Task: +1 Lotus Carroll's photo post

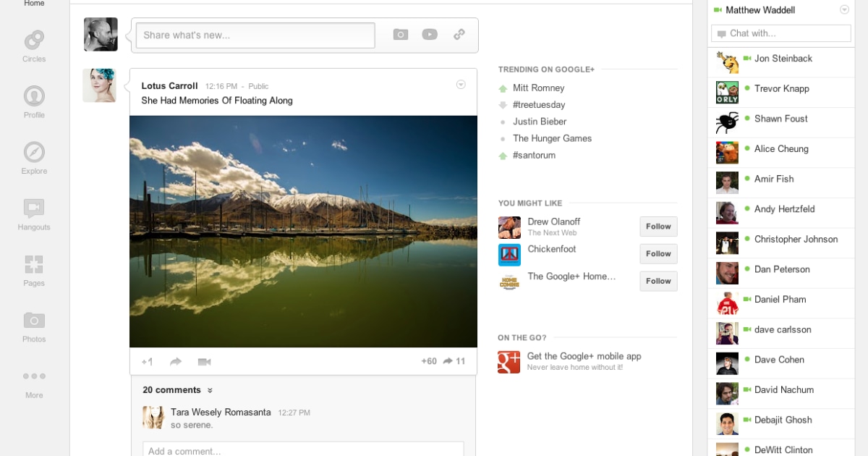Action: click(147, 360)
